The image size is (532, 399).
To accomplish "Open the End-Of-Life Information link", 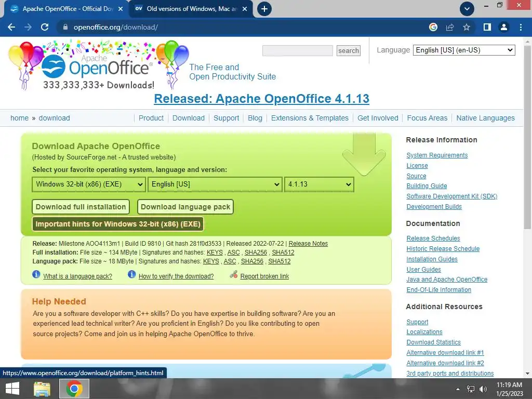I will tap(438, 290).
